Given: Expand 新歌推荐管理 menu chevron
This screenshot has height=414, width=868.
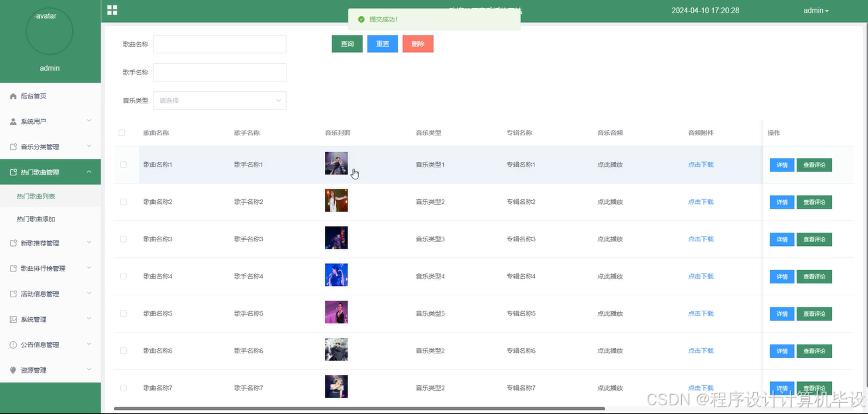Looking at the screenshot, I should pos(89,243).
